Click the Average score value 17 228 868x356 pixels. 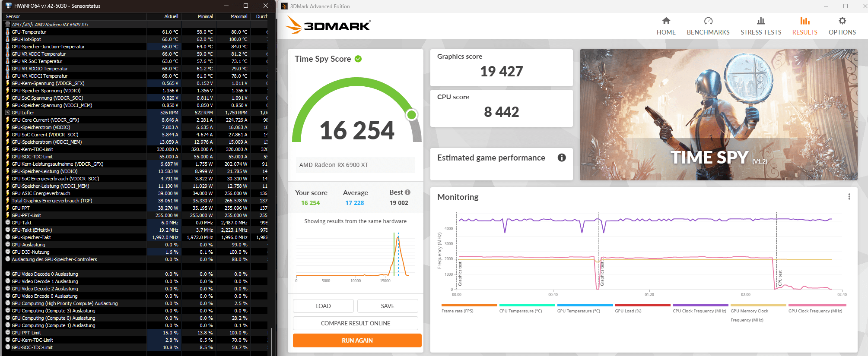click(354, 203)
